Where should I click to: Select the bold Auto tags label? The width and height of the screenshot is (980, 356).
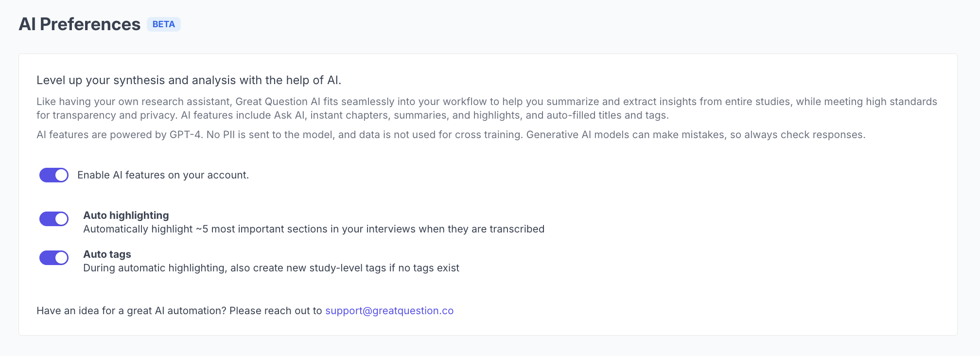(x=107, y=254)
